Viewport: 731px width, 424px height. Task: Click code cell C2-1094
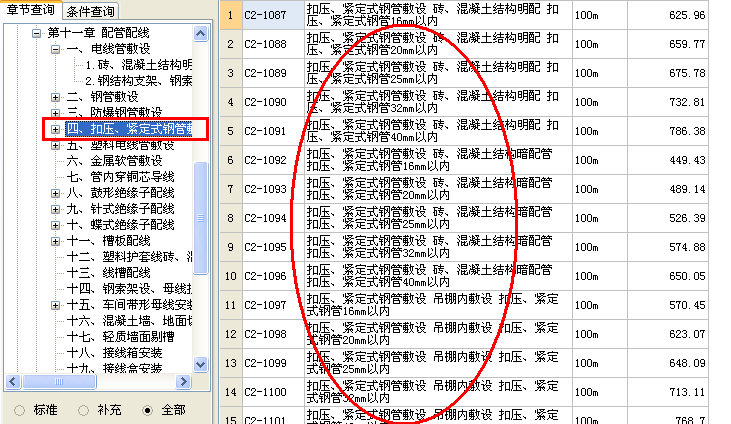[x=273, y=218]
